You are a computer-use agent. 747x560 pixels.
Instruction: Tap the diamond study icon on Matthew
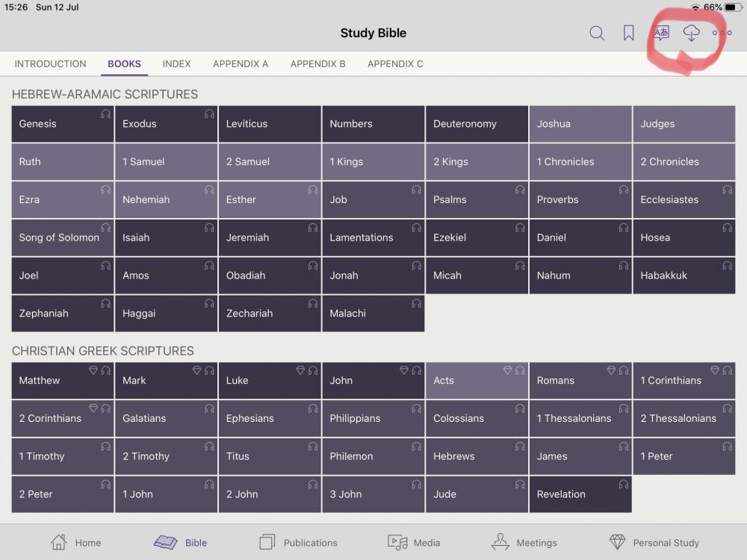(x=93, y=370)
